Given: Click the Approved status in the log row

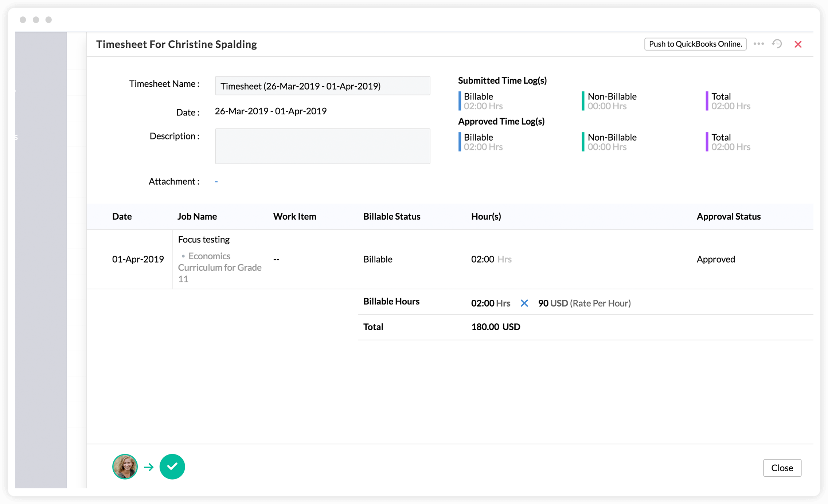Looking at the screenshot, I should point(716,259).
